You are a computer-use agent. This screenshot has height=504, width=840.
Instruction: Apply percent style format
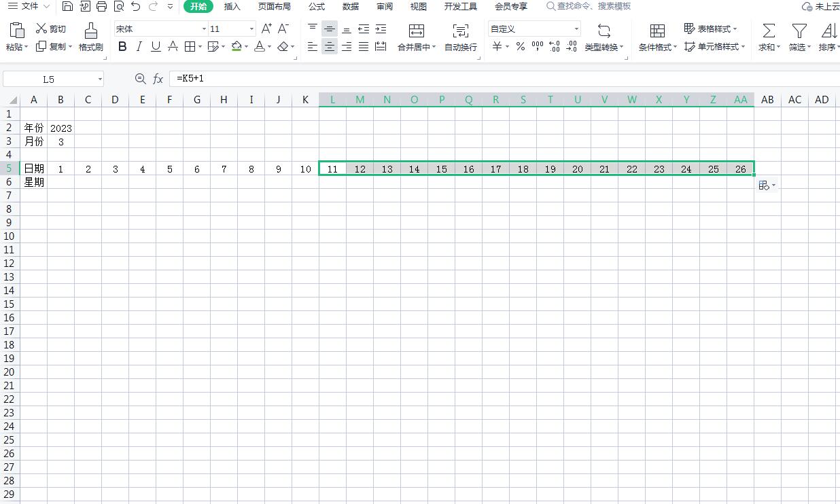click(x=520, y=47)
